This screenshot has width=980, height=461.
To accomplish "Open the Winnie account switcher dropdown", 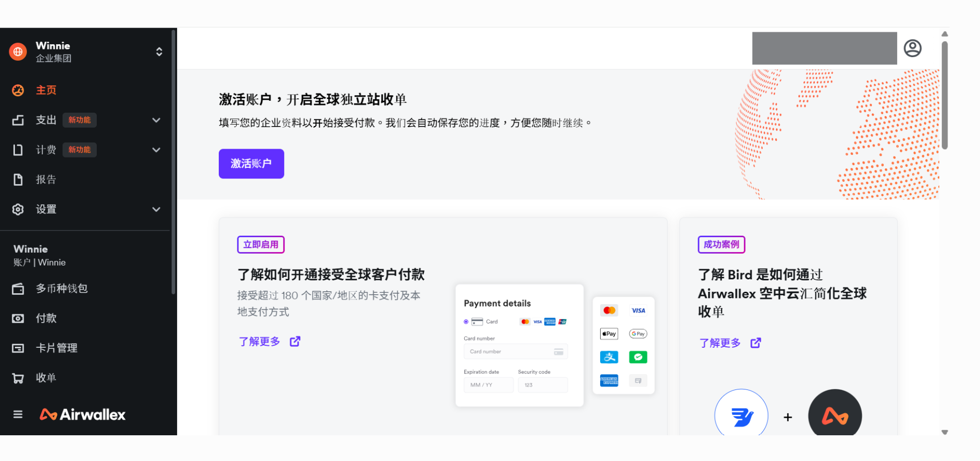I will 159,52.
